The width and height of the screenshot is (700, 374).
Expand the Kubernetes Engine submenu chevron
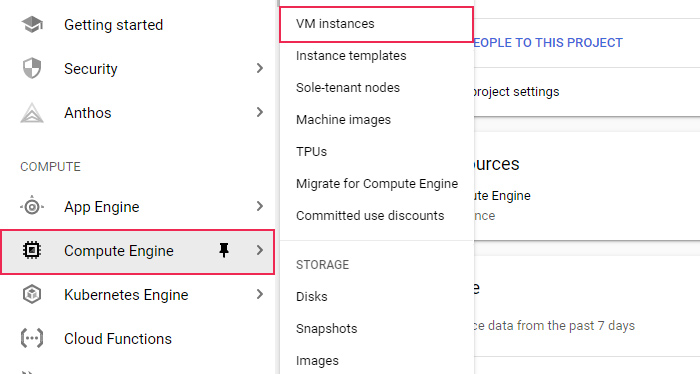[260, 294]
